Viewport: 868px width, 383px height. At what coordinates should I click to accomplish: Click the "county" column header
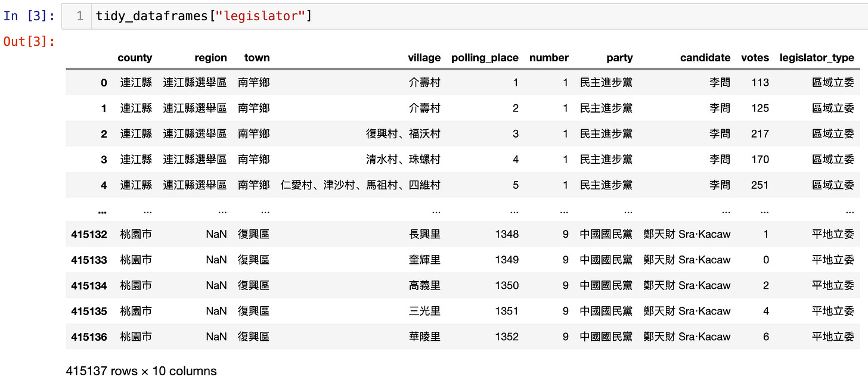click(x=135, y=58)
